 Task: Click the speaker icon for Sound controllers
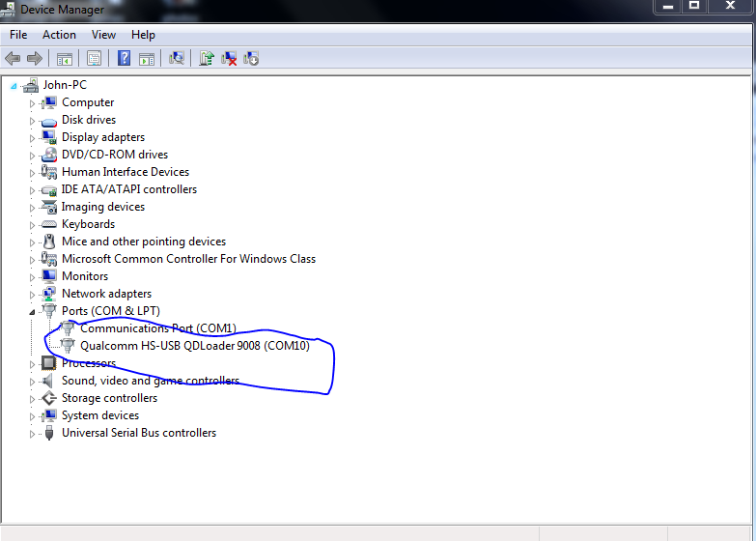pos(47,381)
